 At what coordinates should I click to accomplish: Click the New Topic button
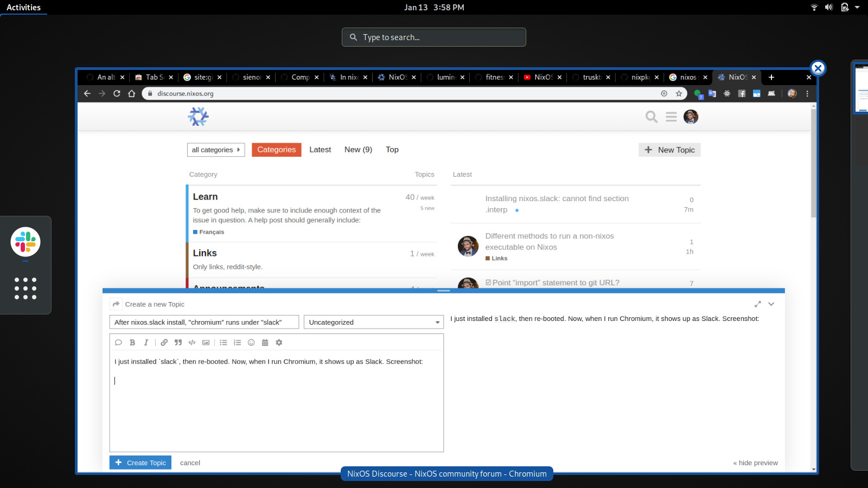click(x=669, y=150)
